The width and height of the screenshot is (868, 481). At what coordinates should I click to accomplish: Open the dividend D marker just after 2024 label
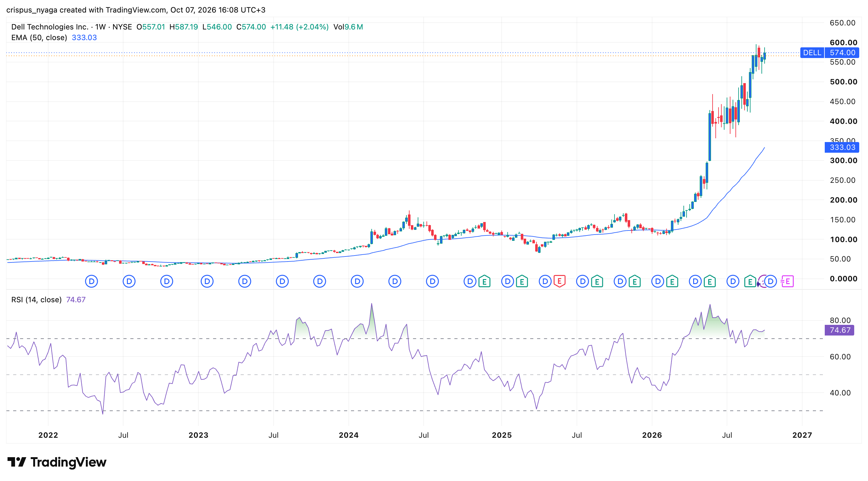[x=357, y=281]
